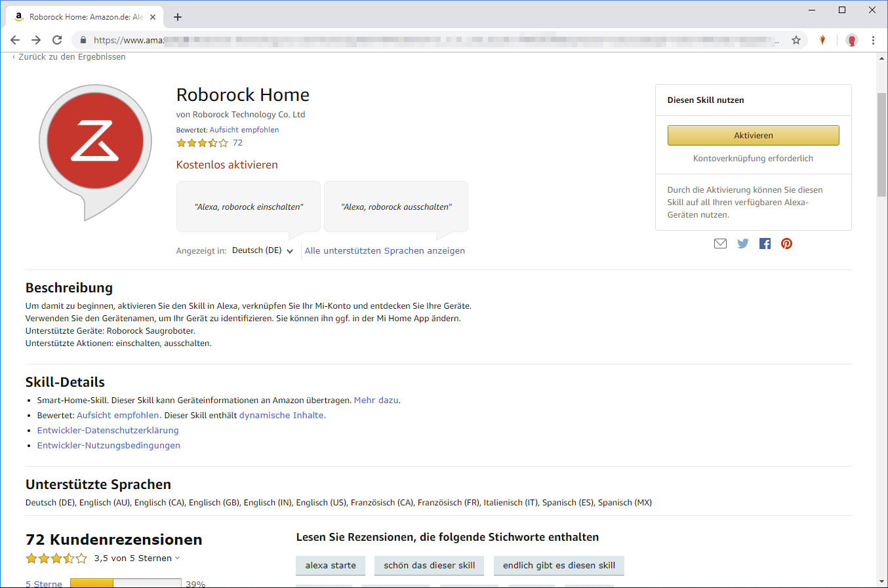Click the page vertical scrollbar thumb
The image size is (888, 588).
pyautogui.click(x=881, y=144)
